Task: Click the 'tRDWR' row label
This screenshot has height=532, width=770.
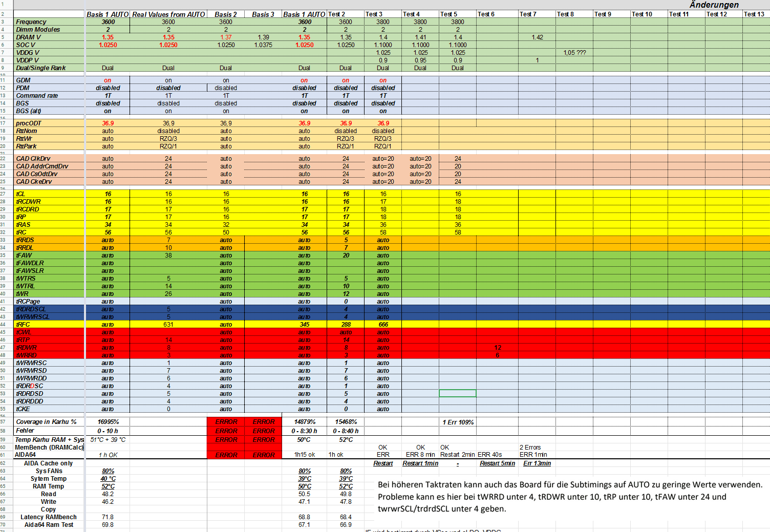Action: [26, 348]
